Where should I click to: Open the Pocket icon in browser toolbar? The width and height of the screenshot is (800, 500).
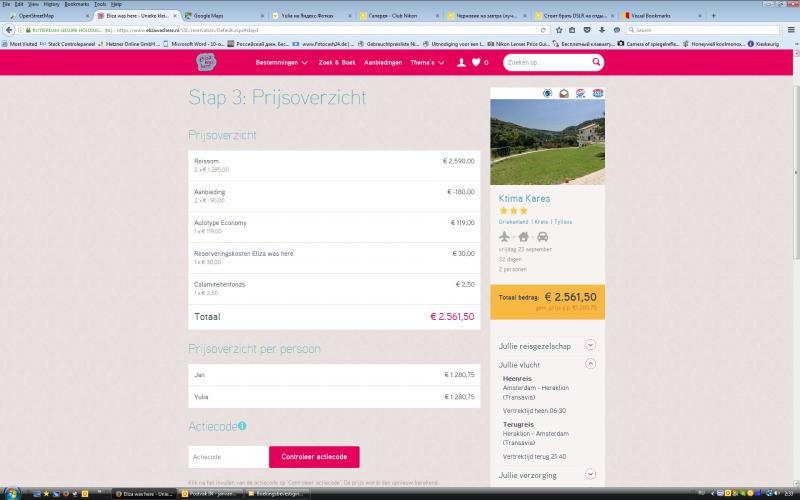pyautogui.click(x=587, y=30)
